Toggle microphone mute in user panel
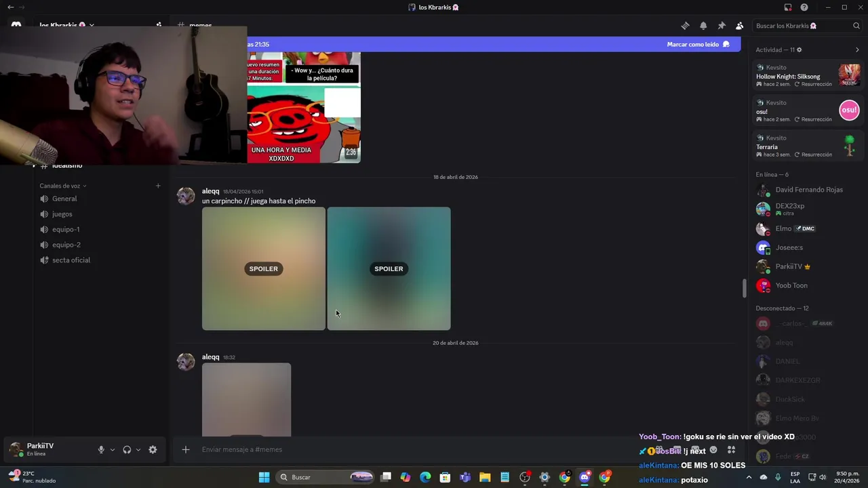Viewport: 868px width, 488px height. pyautogui.click(x=101, y=449)
